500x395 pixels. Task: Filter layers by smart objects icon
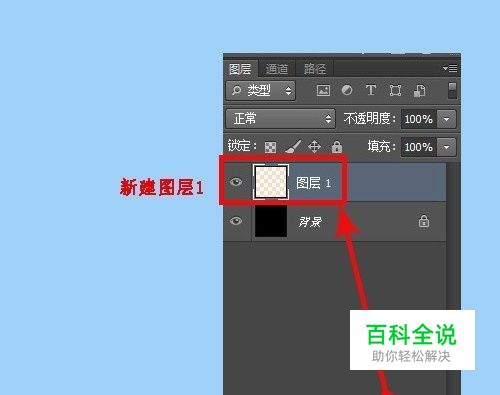419,91
